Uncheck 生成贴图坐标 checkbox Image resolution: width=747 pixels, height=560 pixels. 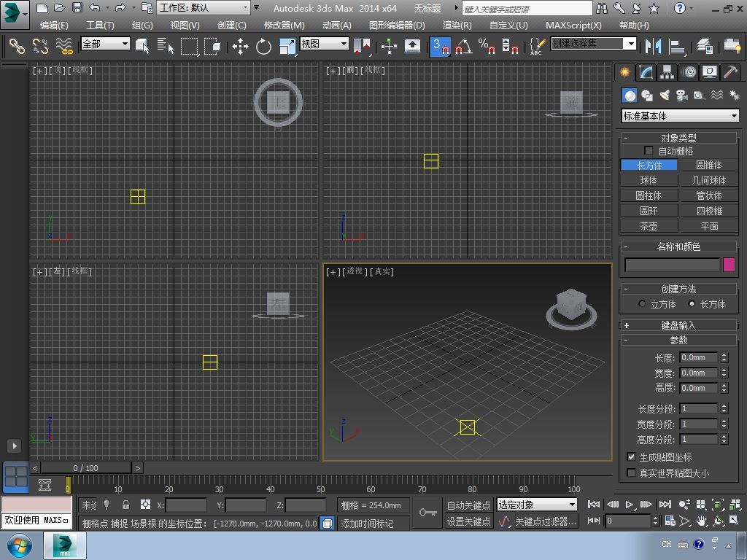(x=632, y=457)
